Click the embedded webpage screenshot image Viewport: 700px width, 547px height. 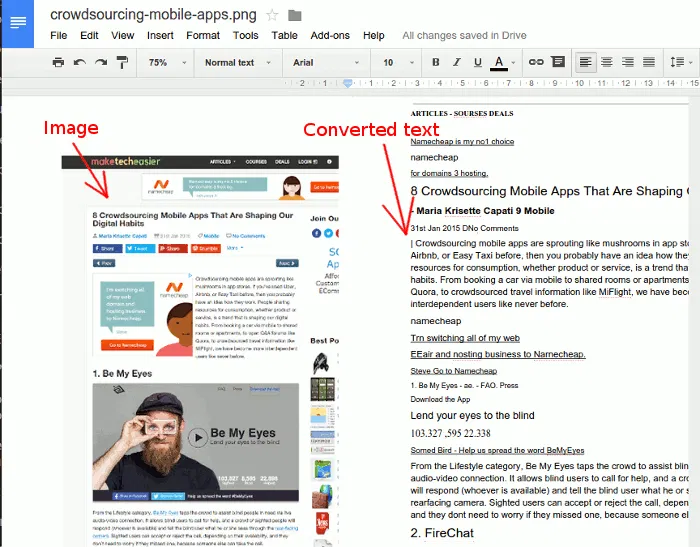point(200,350)
